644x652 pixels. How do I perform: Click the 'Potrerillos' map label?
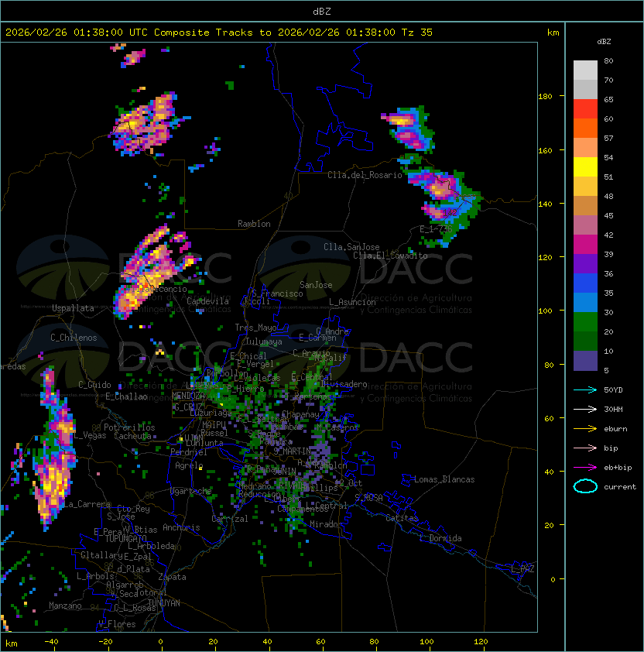click(x=129, y=427)
